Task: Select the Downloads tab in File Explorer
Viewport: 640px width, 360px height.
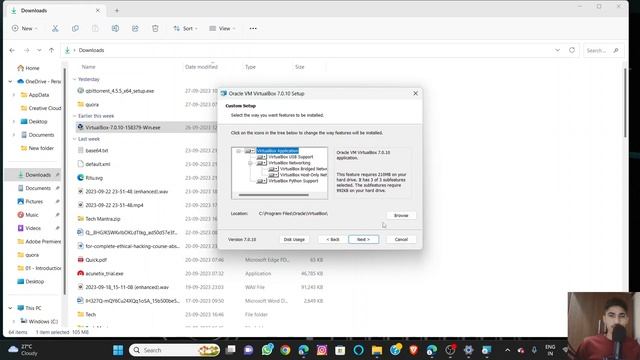Action: click(x=55, y=11)
